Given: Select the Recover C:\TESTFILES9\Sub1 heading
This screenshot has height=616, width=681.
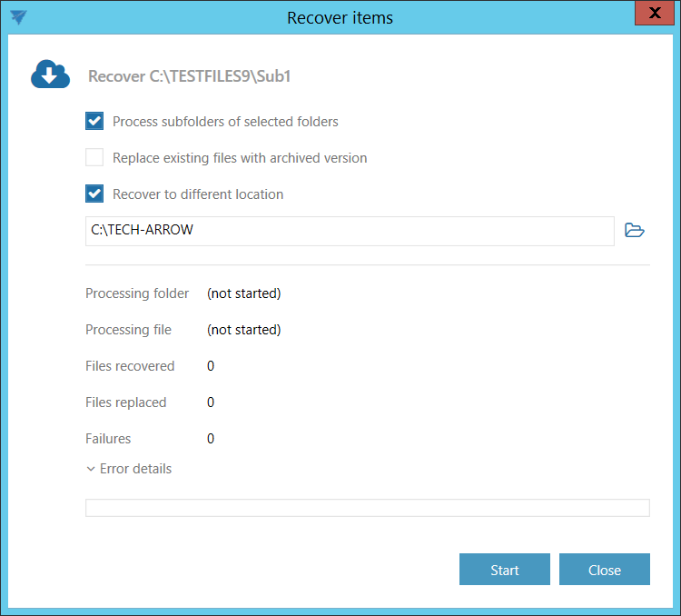Looking at the screenshot, I should [x=189, y=76].
